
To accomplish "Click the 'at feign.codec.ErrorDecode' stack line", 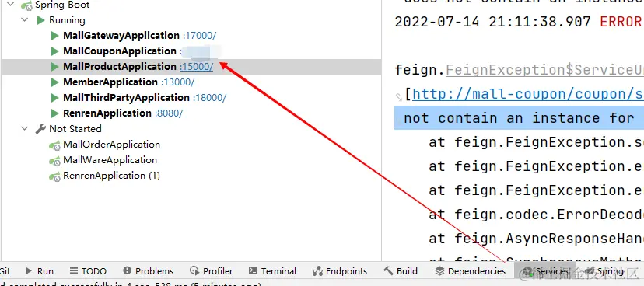I will pos(536,214).
